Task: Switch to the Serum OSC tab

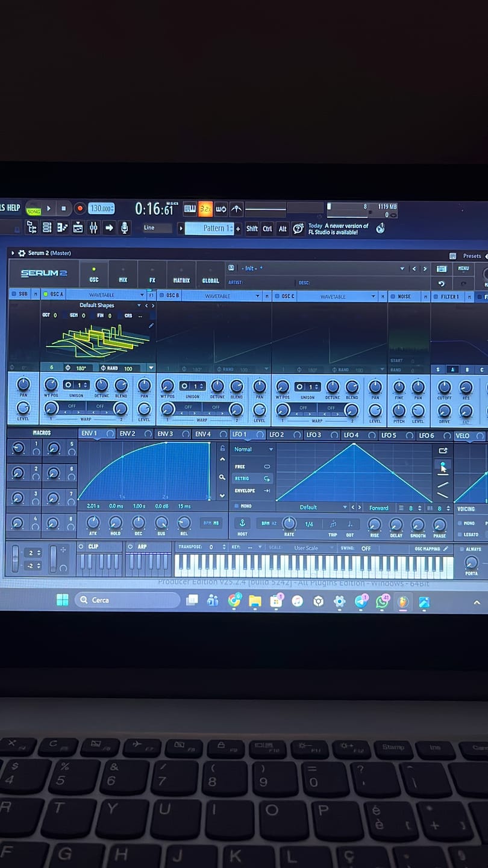Action: (93, 275)
